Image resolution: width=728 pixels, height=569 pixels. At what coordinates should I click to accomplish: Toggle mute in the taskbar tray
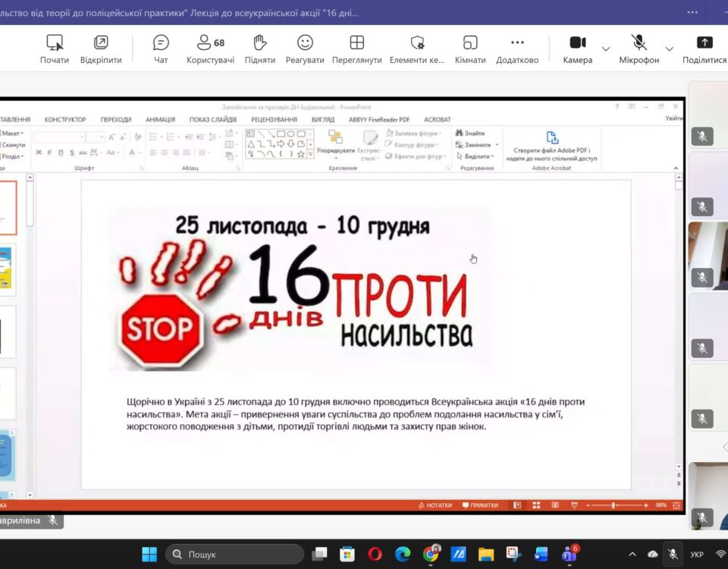click(673, 555)
